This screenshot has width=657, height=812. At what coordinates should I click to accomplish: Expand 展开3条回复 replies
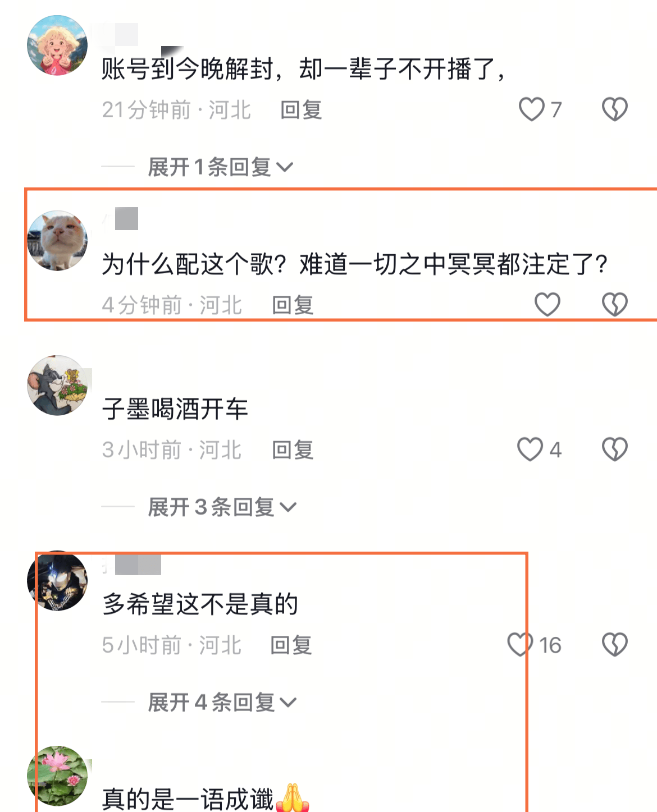click(x=222, y=507)
